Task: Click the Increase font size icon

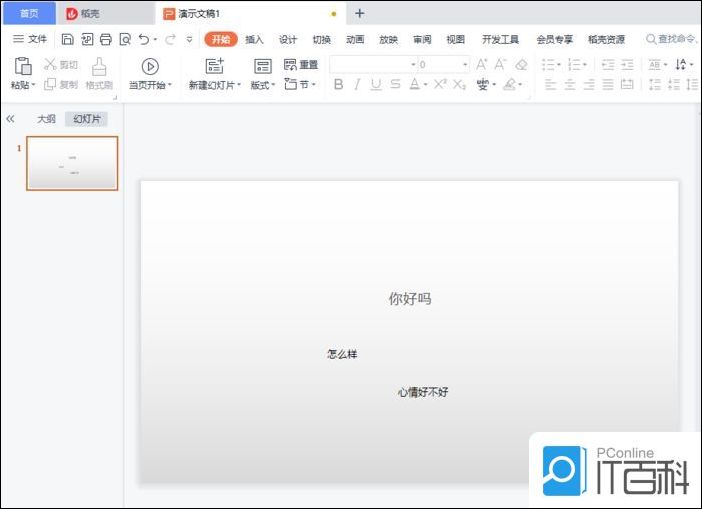Action: pos(483,64)
